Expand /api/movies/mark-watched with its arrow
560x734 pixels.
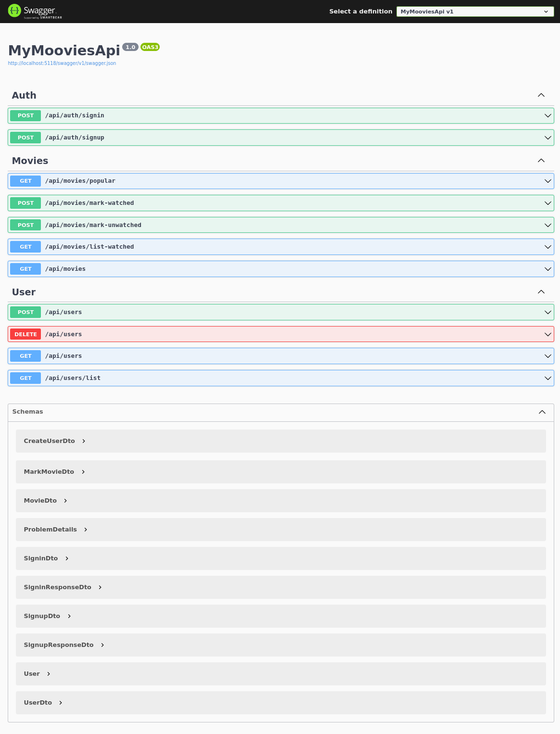pyautogui.click(x=547, y=203)
